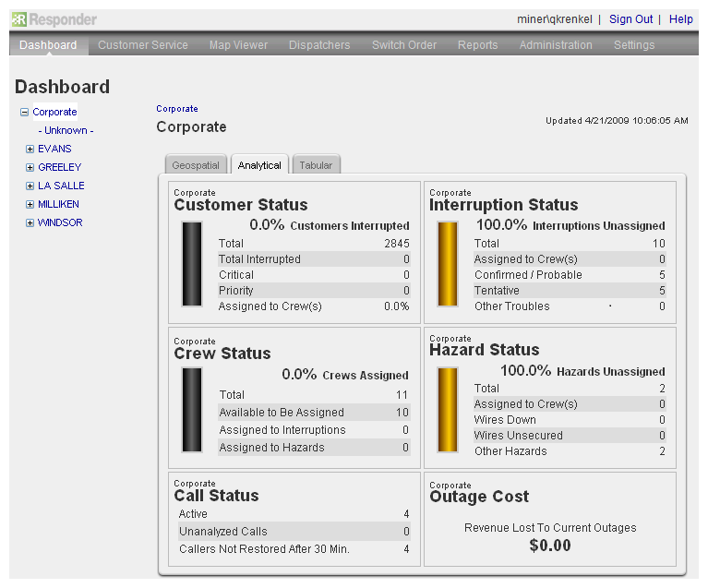708x588 pixels.
Task: Open the Administration menu
Action: pyautogui.click(x=556, y=44)
